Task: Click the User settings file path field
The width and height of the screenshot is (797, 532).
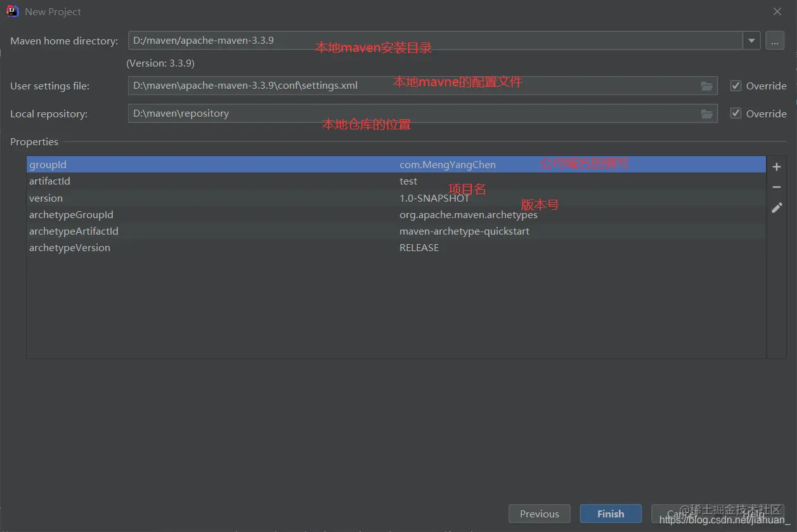Action: [x=423, y=86]
